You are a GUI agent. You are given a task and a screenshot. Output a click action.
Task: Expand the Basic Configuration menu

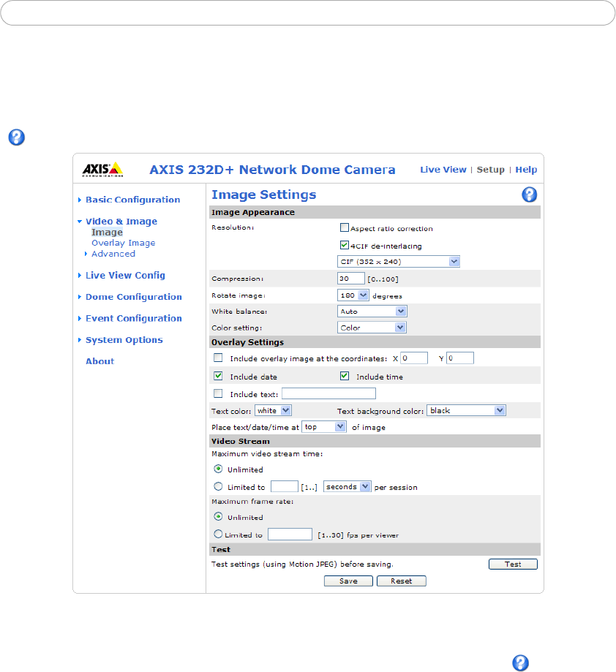point(132,200)
